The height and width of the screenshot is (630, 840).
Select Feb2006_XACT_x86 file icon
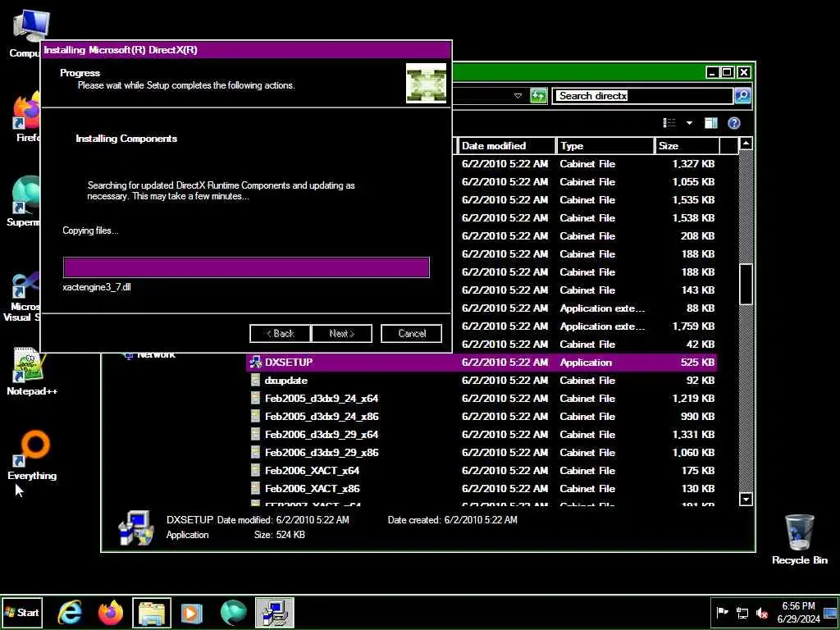point(256,489)
